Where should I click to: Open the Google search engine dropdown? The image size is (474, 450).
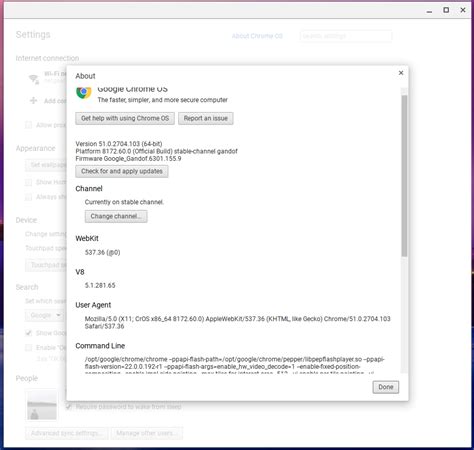(44, 315)
